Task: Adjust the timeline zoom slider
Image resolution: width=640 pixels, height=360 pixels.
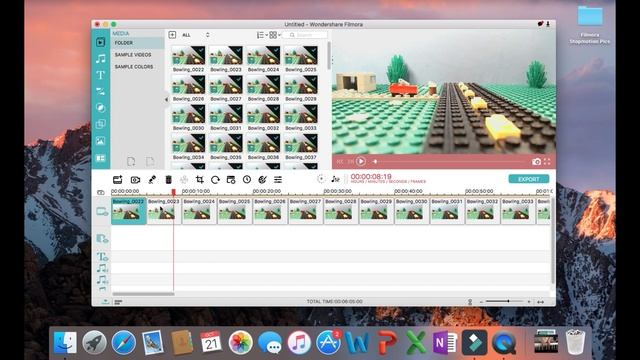Action: pyautogui.click(x=505, y=301)
